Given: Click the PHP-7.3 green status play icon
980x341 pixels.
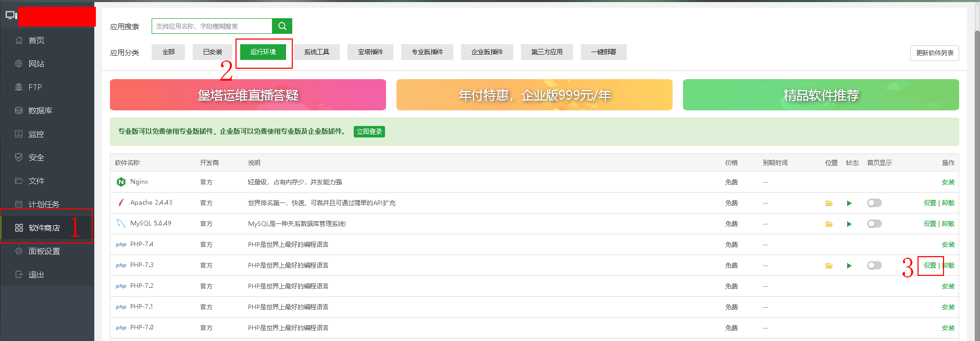Looking at the screenshot, I should pyautogui.click(x=849, y=266).
